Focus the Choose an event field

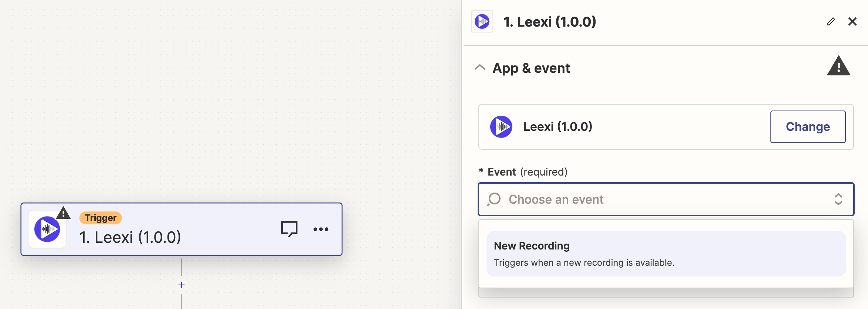[666, 199]
